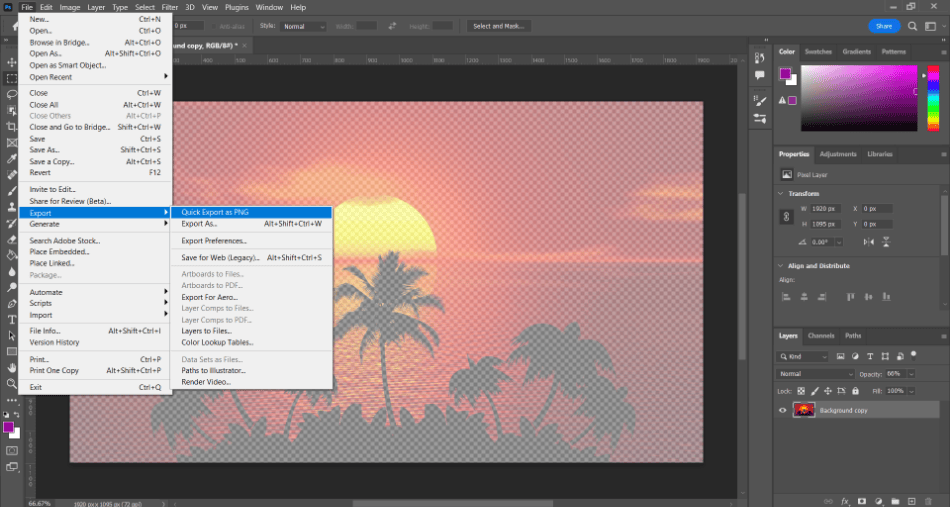Click the Share button

point(884,26)
